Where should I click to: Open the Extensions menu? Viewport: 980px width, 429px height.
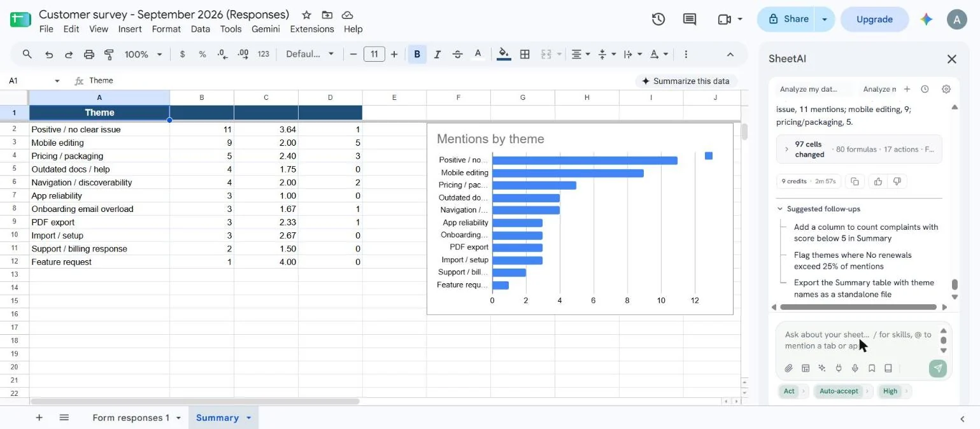312,29
